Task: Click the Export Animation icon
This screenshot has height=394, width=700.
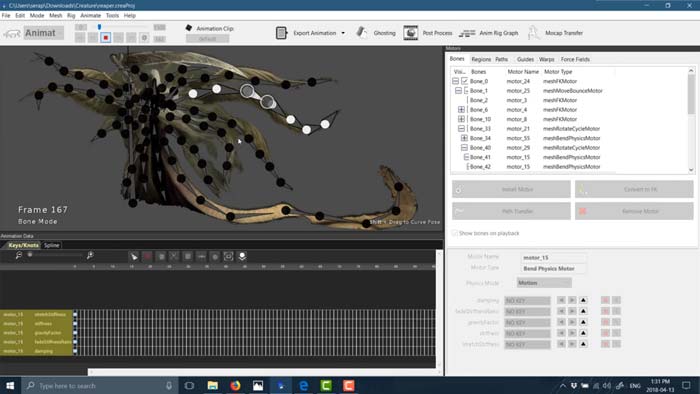Action: click(281, 33)
